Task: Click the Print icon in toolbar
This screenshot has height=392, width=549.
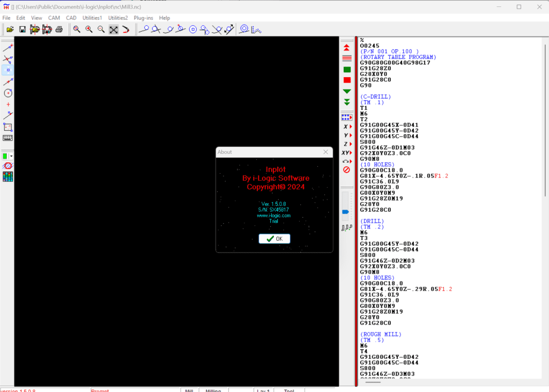Action: (59, 29)
